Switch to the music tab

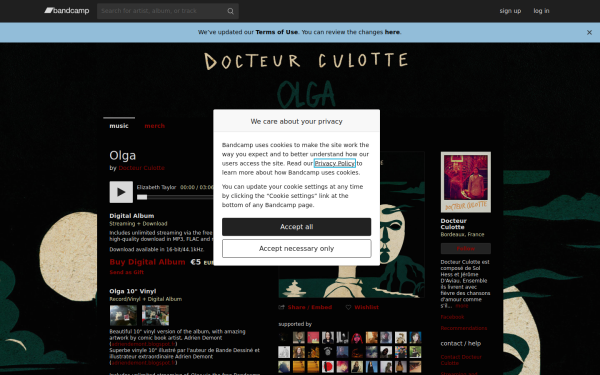[x=119, y=126]
